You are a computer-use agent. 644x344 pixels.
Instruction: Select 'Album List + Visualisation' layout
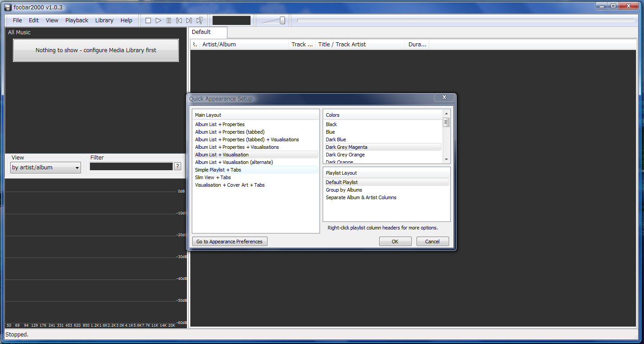[256, 155]
